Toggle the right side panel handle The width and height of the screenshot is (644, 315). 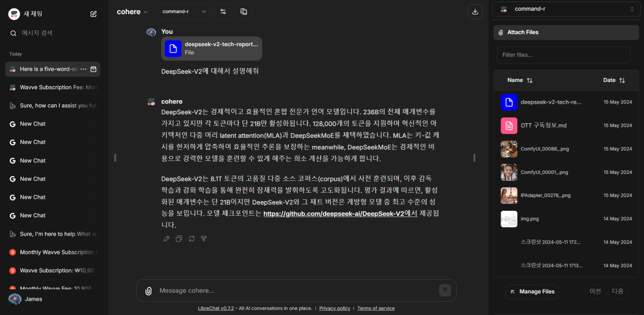click(x=474, y=157)
